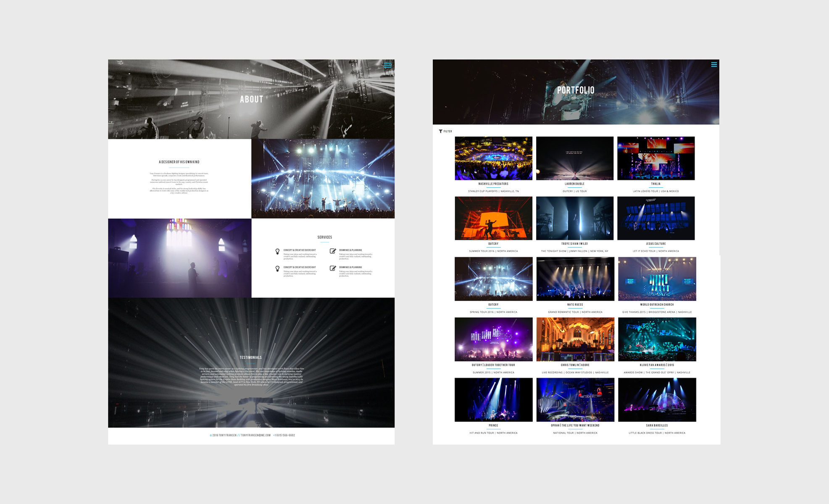The image size is (829, 504).
Task: Click the +1(615)566-6602 phone link
Action: (284, 435)
